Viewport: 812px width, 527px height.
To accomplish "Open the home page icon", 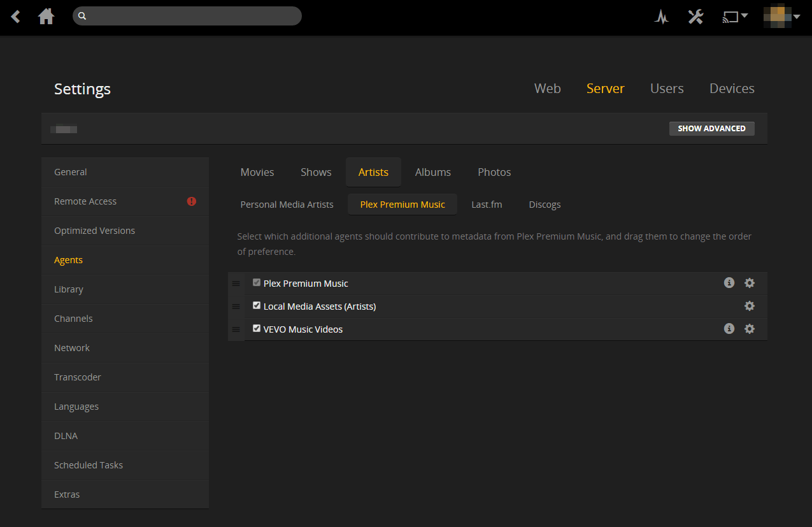I will (46, 17).
